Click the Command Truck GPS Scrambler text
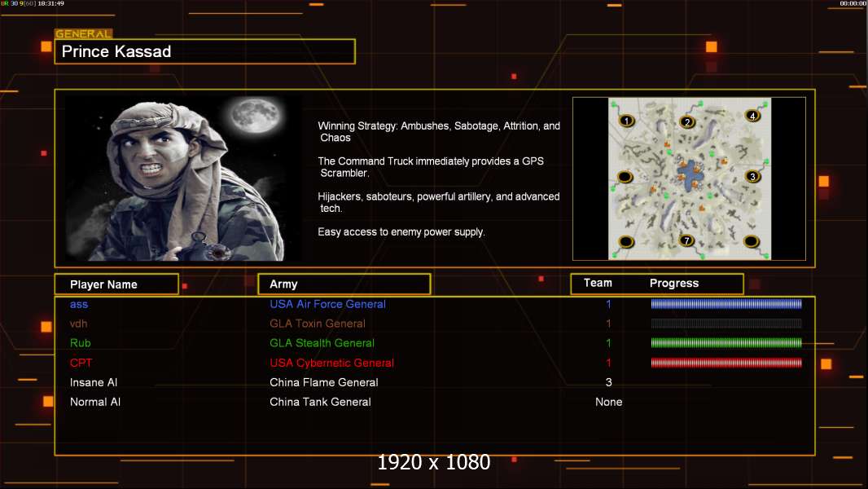Viewport: 868px width, 489px height. 431,167
